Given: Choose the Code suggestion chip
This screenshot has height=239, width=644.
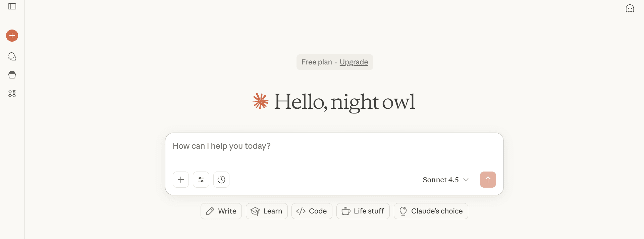Looking at the screenshot, I should click(312, 211).
